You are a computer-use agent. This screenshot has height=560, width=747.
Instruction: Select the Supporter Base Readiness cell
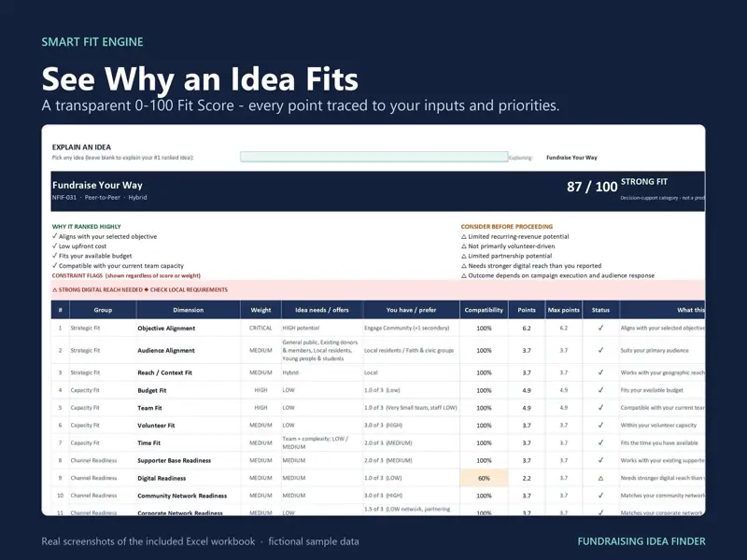click(189, 460)
